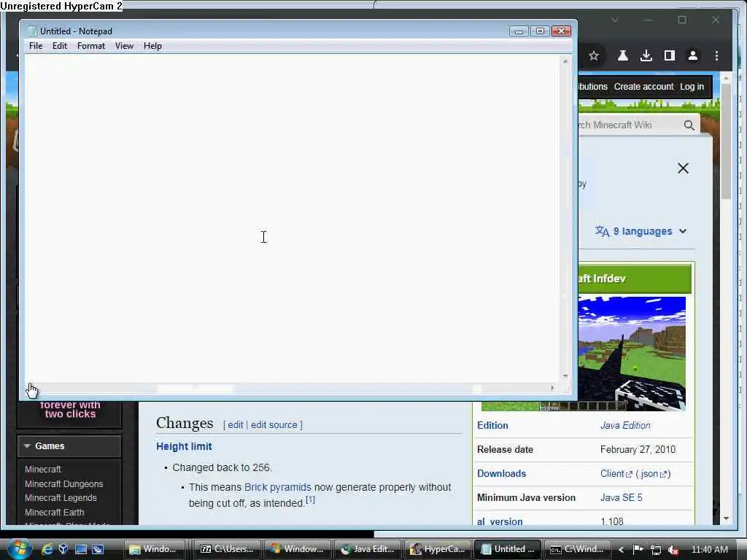
Task: Open Client download link
Action: [616, 474]
